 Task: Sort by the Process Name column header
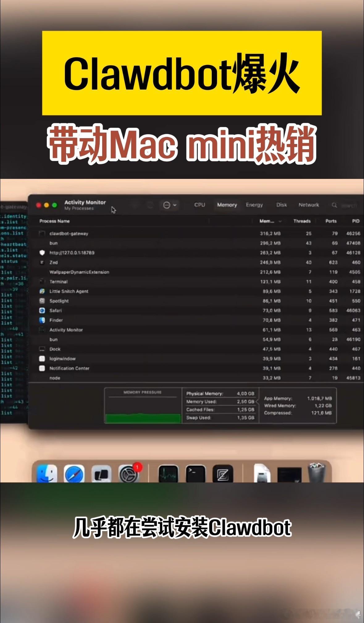55,221
